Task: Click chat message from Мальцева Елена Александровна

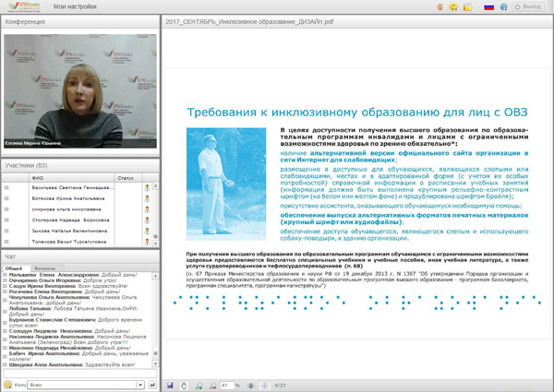Action: 73,275
